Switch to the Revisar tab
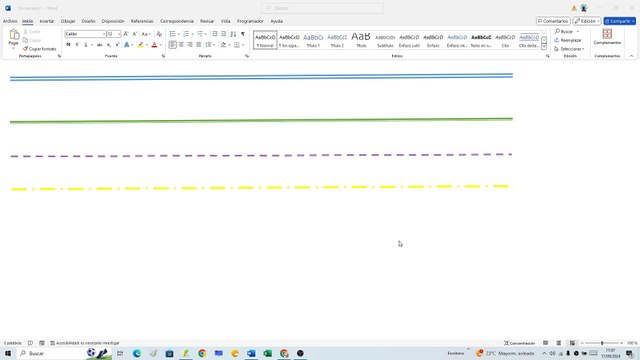Image resolution: width=640 pixels, height=360 pixels. [207, 21]
